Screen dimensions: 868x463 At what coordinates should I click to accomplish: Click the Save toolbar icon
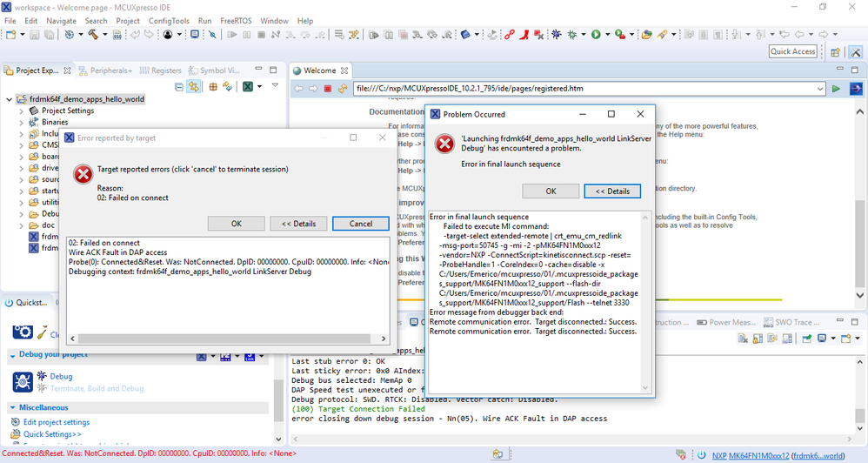pos(34,34)
